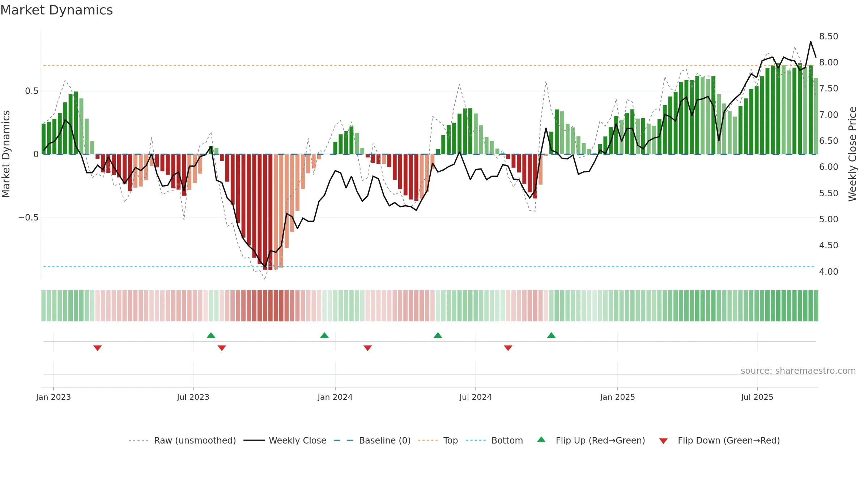Toggle Flip Up (Red→Green) legend entry
This screenshot has width=868, height=488.
tap(591, 440)
